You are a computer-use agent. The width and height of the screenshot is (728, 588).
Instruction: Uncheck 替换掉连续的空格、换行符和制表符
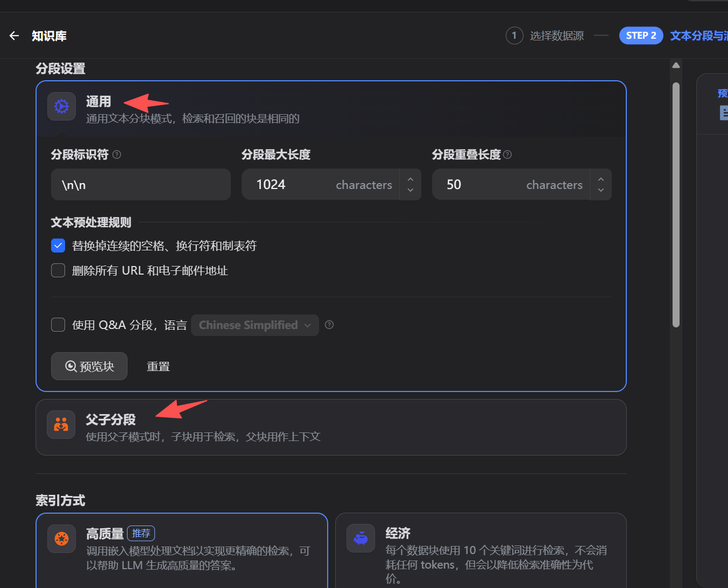pyautogui.click(x=58, y=245)
